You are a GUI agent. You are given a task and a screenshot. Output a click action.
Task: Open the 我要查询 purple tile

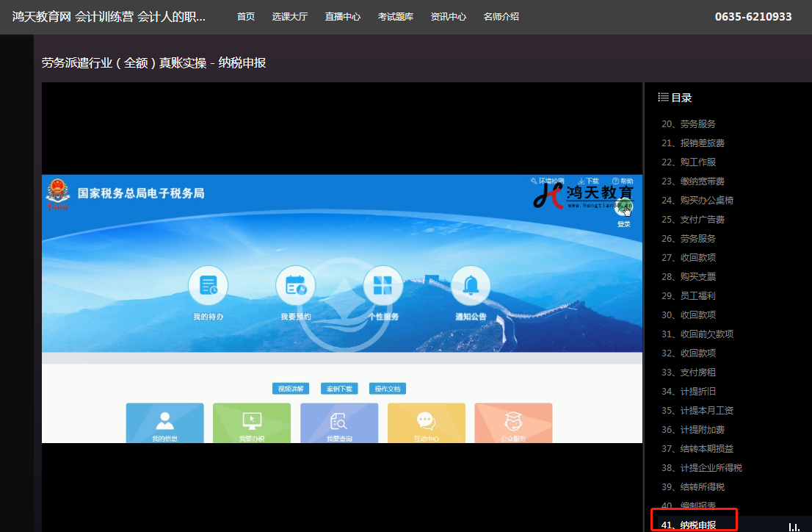point(339,423)
